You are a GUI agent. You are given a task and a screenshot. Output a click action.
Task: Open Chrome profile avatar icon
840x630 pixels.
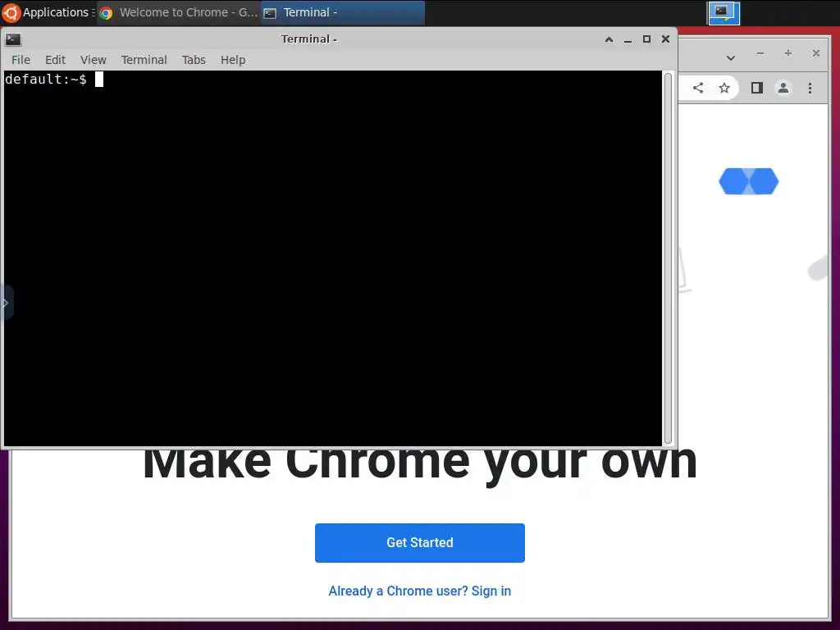coord(783,88)
